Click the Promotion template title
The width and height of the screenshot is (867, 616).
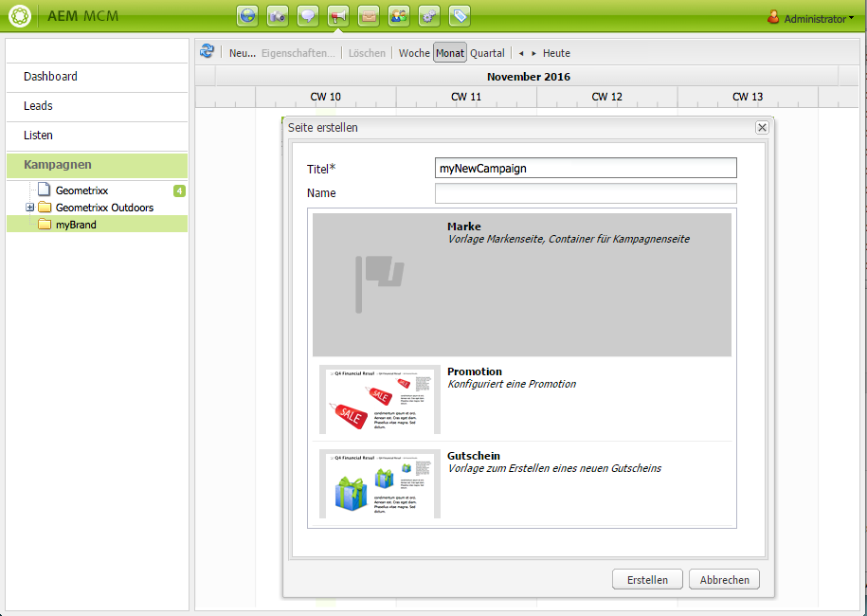(x=475, y=371)
